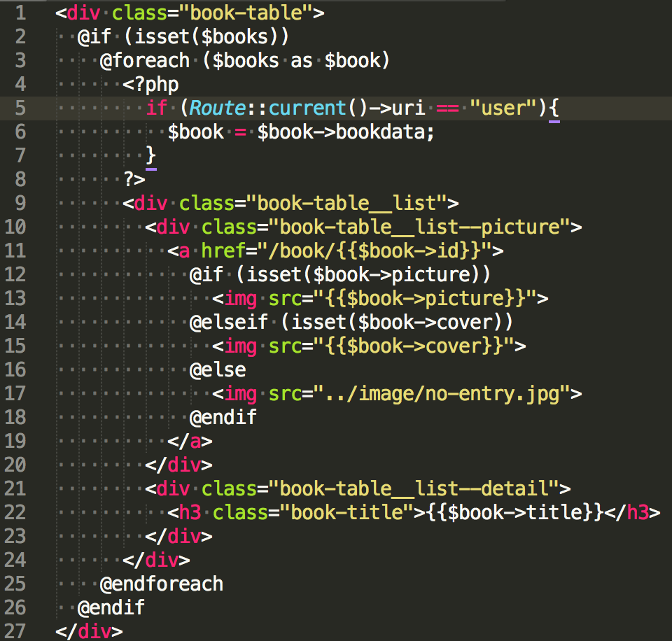This screenshot has height=641, width=672.
Task: Click the @endif directive on line 18
Action: [x=223, y=417]
